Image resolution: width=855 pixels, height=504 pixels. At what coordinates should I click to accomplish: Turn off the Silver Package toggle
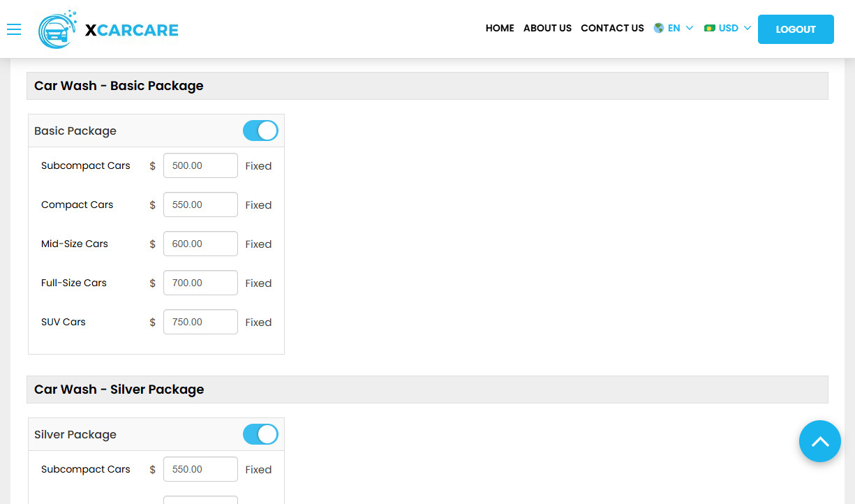pos(260,434)
